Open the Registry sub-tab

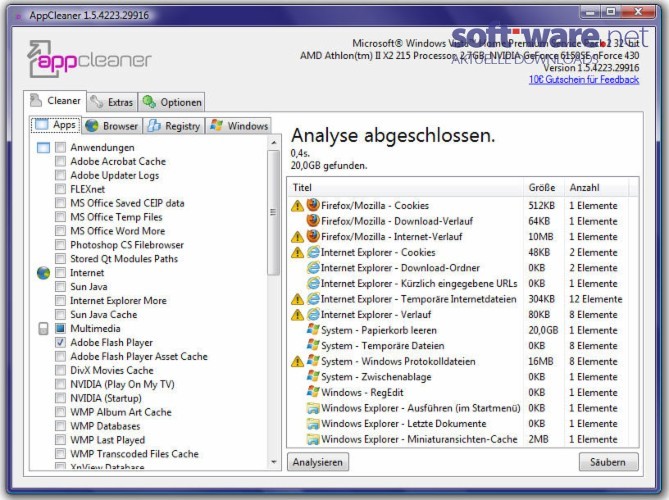click(x=174, y=126)
